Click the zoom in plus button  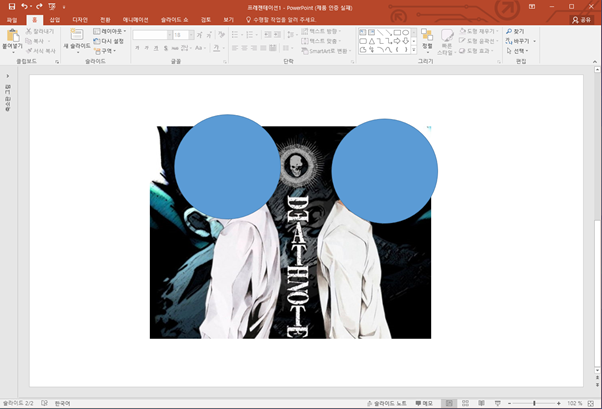pos(559,403)
